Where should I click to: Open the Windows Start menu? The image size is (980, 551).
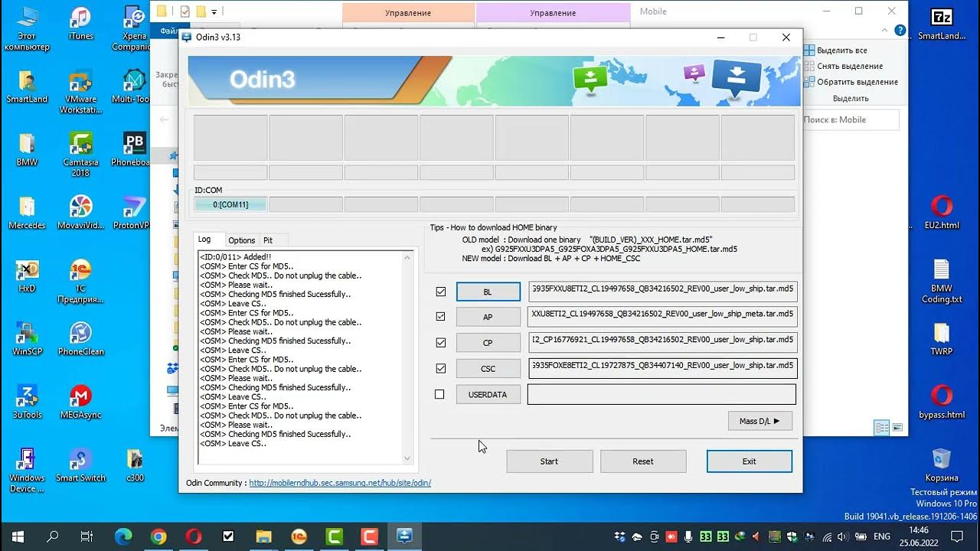coord(17,536)
